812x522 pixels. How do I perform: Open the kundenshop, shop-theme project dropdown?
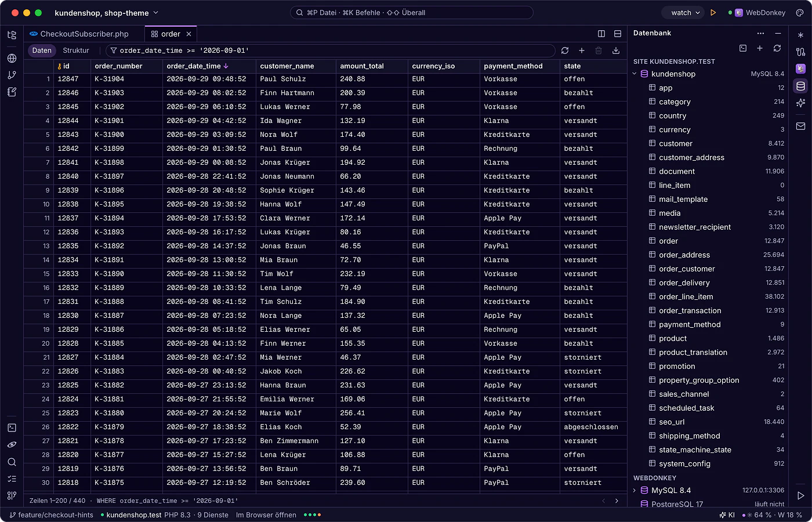[x=107, y=13]
